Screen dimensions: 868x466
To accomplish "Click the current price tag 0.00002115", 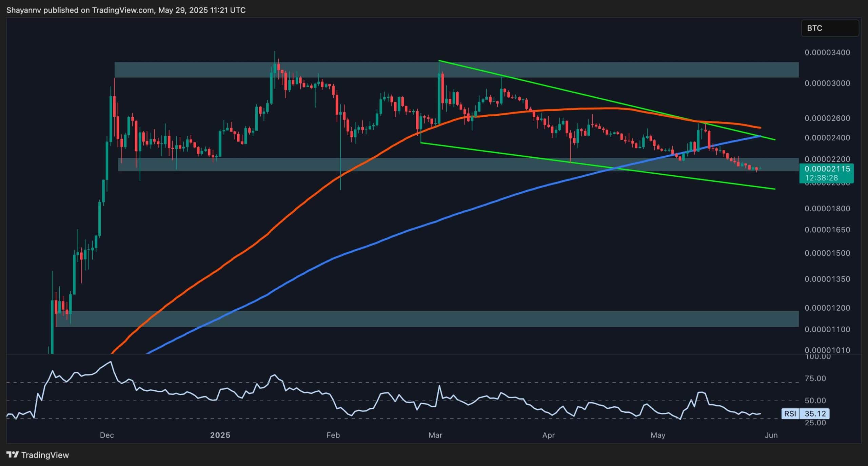I will pyautogui.click(x=827, y=169).
